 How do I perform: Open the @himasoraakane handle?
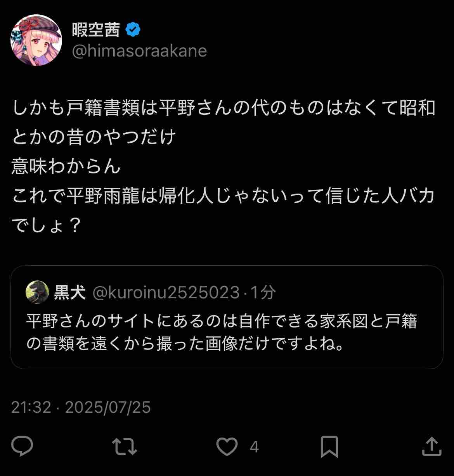(139, 51)
